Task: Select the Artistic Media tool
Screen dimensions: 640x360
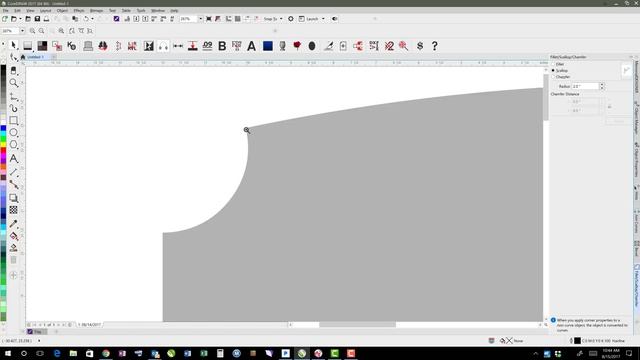Action: tap(13, 109)
